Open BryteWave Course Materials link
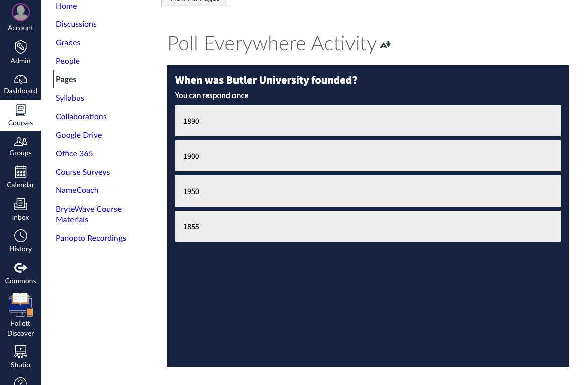The height and width of the screenshot is (385, 588). 88,214
